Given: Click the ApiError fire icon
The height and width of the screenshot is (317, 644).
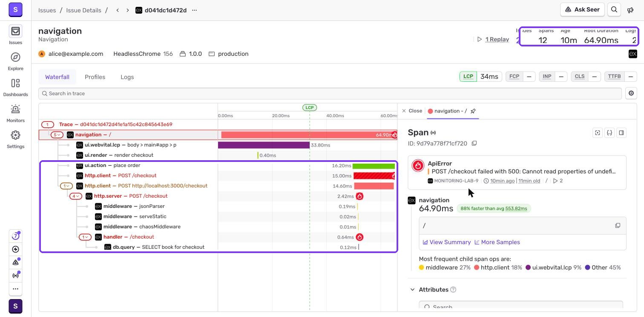Looking at the screenshot, I should [418, 165].
